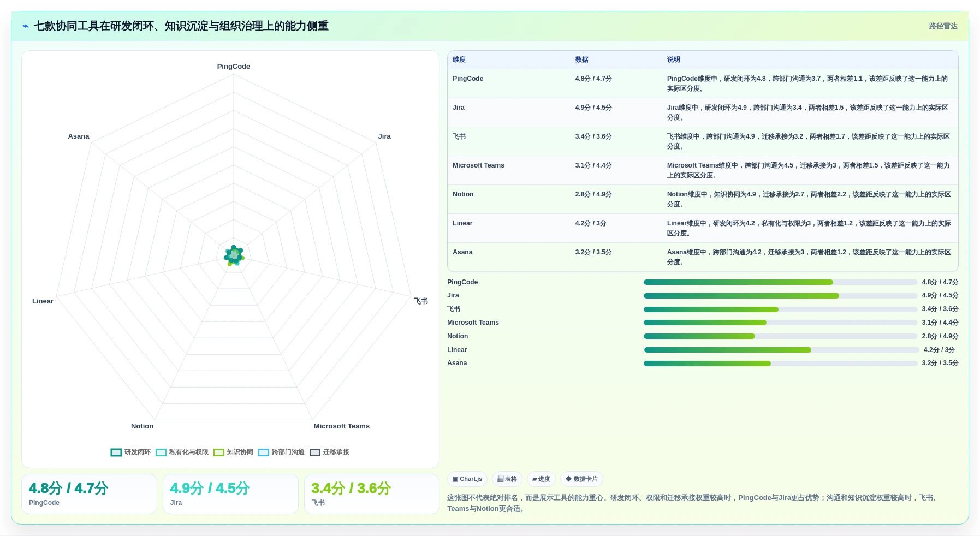
Task: Select the Linear table row name
Action: tap(462, 223)
